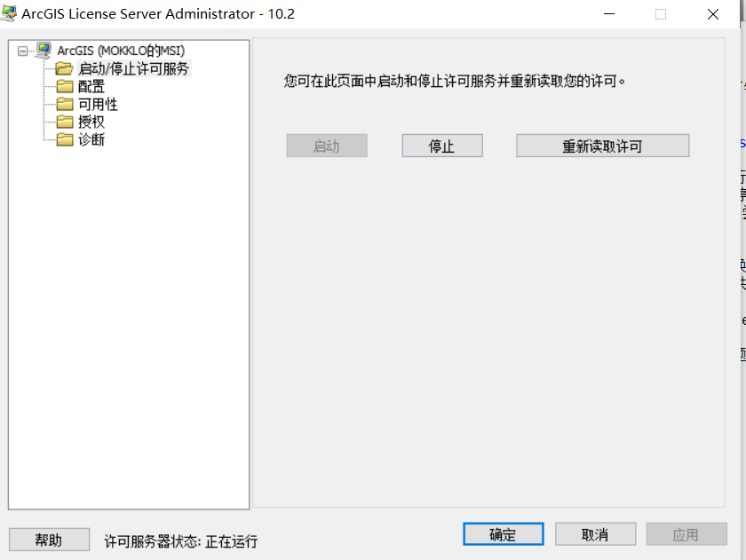Viewport: 746px width, 560px height.
Task: Click the ArcGIS app icon in title bar
Action: tap(9, 13)
